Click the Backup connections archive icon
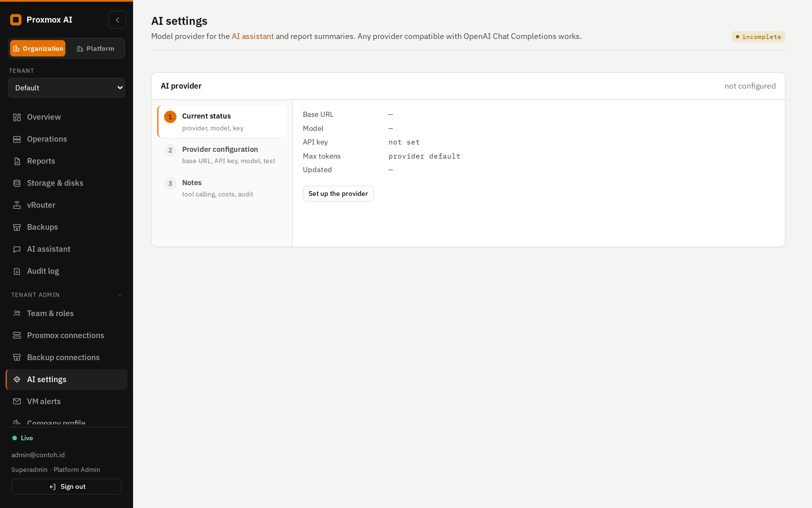This screenshot has height=508, width=812. click(x=17, y=358)
